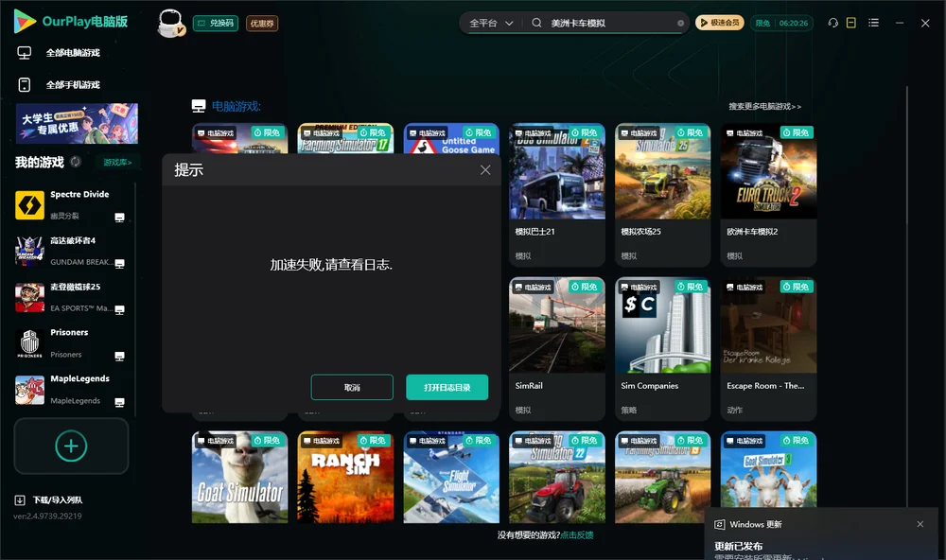Click 打开日志目录 button
The width and height of the screenshot is (946, 560).
tap(447, 388)
